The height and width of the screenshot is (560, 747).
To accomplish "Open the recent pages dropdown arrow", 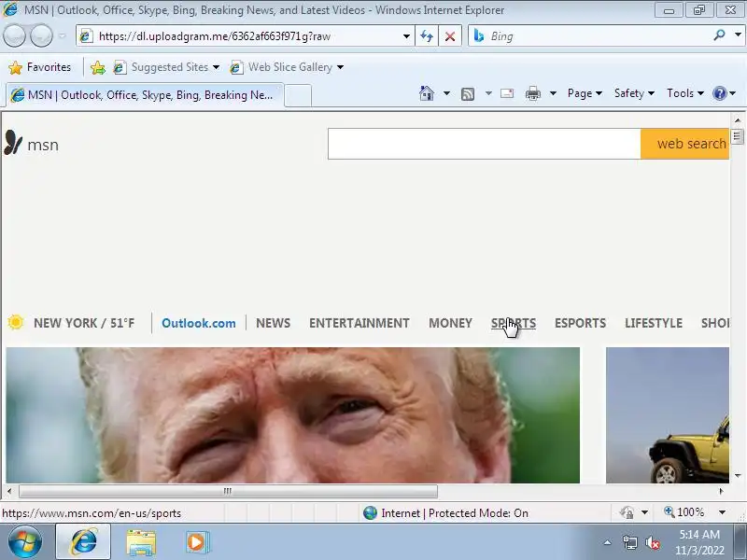I will click(x=63, y=35).
